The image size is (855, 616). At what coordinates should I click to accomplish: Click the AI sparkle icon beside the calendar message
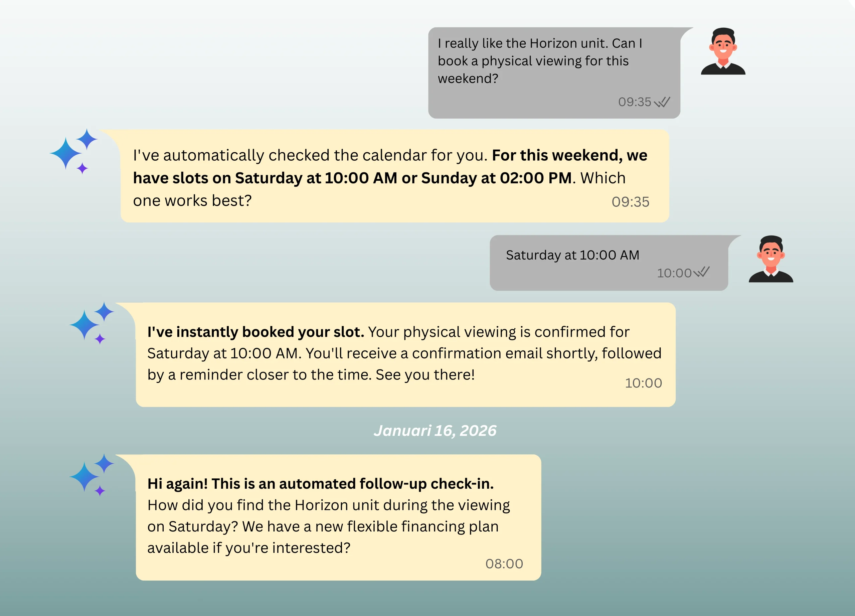(73, 151)
